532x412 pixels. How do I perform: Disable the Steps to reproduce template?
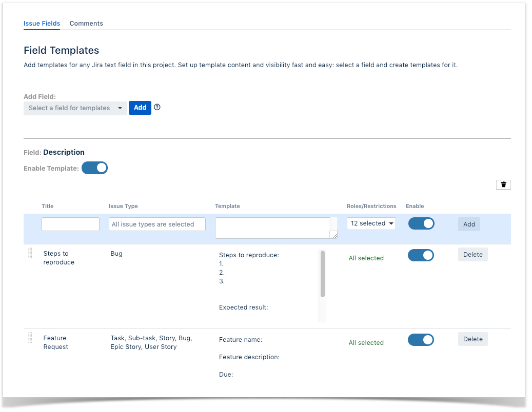(421, 256)
